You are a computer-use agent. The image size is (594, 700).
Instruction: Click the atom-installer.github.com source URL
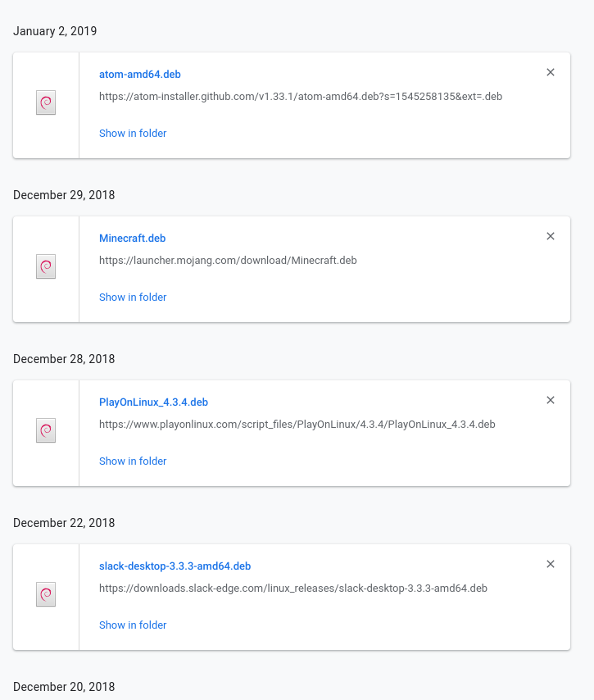[x=300, y=97]
